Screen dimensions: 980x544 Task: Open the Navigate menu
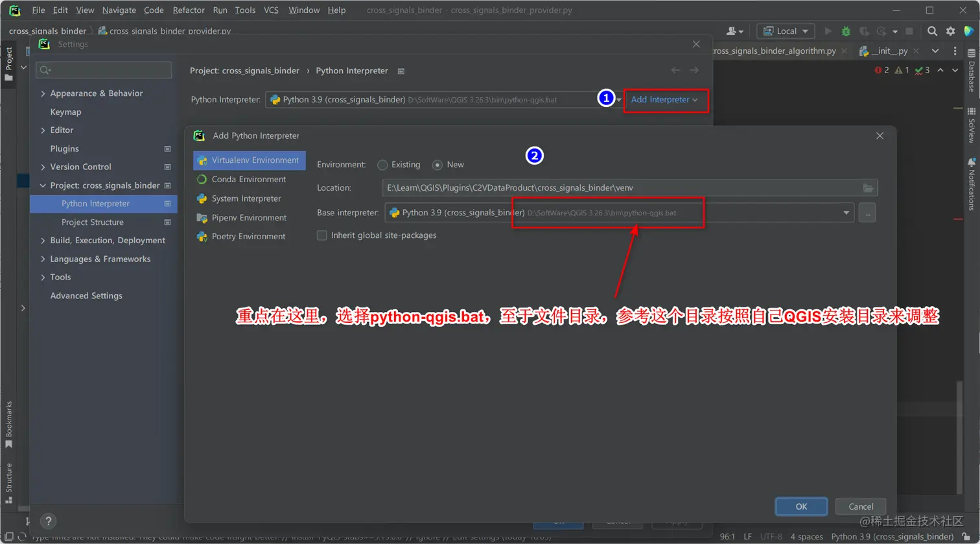tap(119, 10)
